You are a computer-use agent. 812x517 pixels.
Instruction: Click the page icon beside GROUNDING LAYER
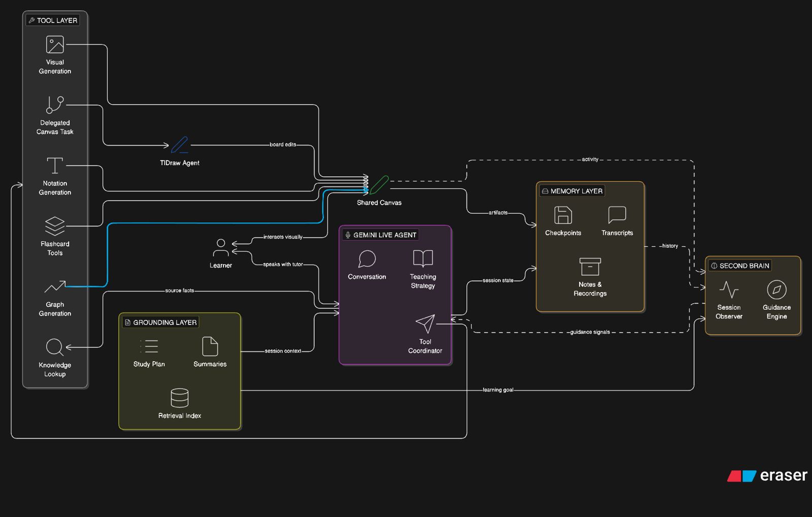tap(127, 322)
